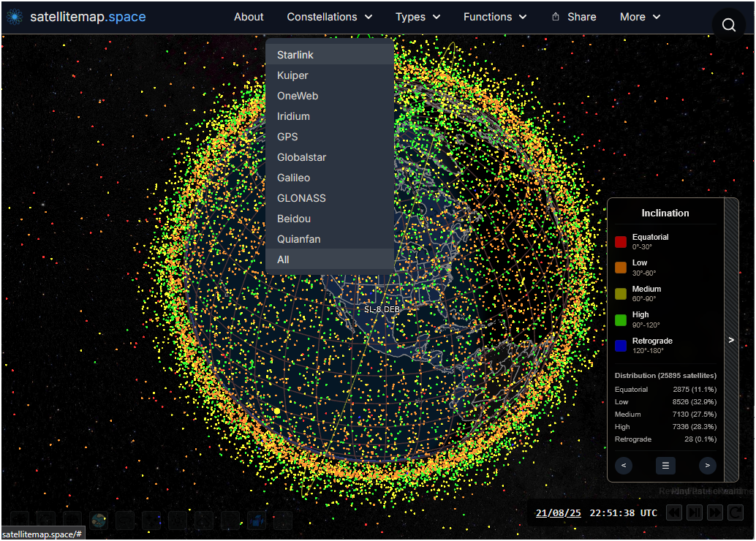
Task: Select Starlink from Constellations menu
Action: pos(330,55)
